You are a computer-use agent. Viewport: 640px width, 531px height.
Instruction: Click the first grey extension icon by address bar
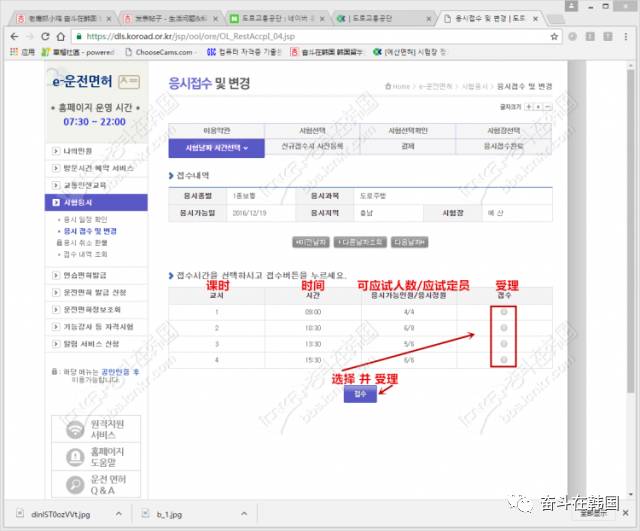click(x=573, y=37)
